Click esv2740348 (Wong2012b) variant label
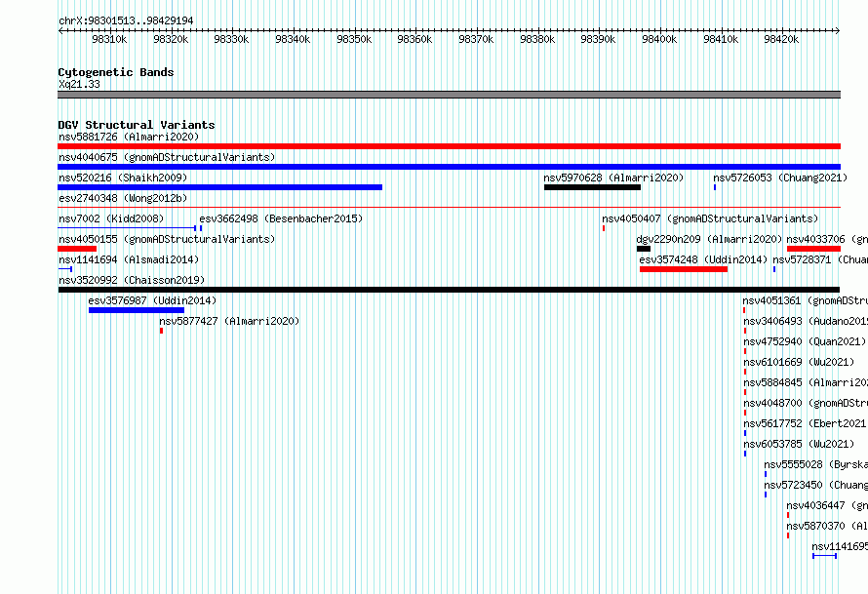The width and height of the screenshot is (868, 594). pos(123,198)
